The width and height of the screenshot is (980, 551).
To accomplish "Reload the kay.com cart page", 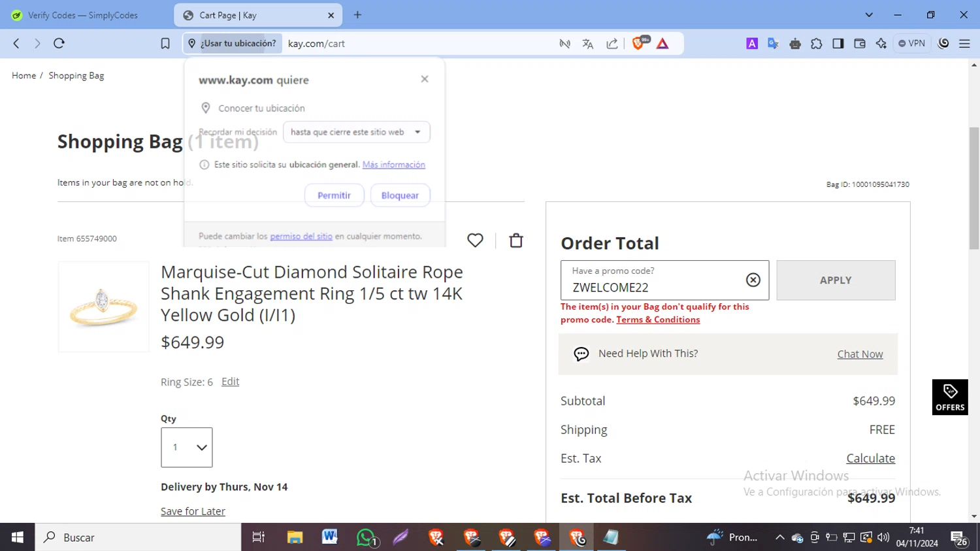I will pos(59,43).
